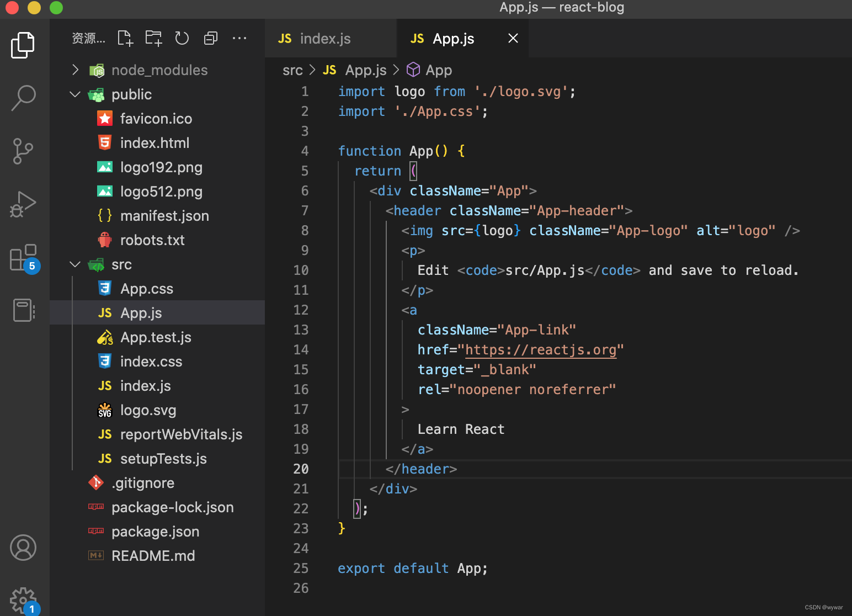852x616 pixels.
Task: Open package.json file
Action: pos(157,532)
